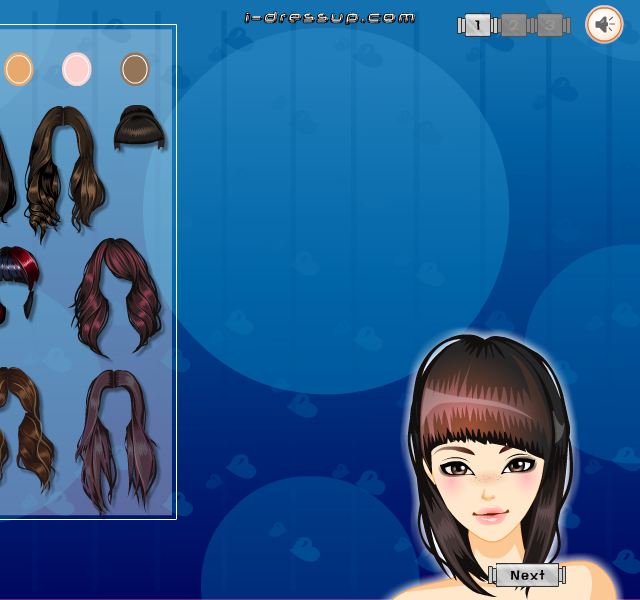Select the pale pink skin tone swatch

[77, 69]
